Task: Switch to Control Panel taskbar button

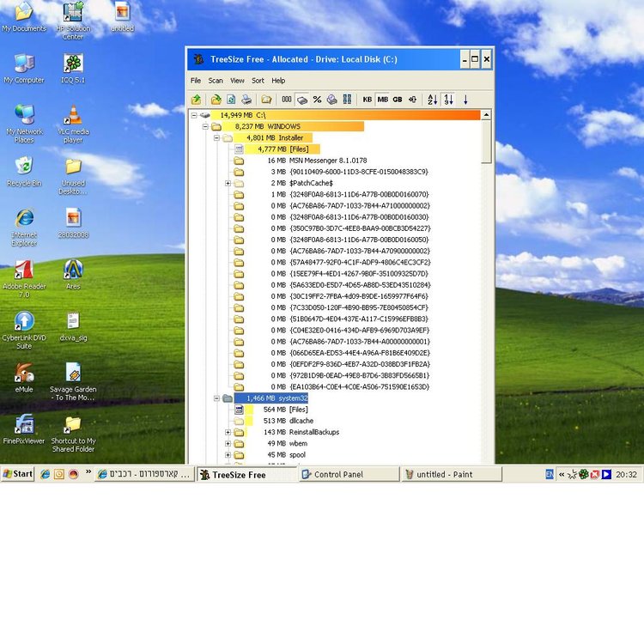Action: tap(349, 474)
